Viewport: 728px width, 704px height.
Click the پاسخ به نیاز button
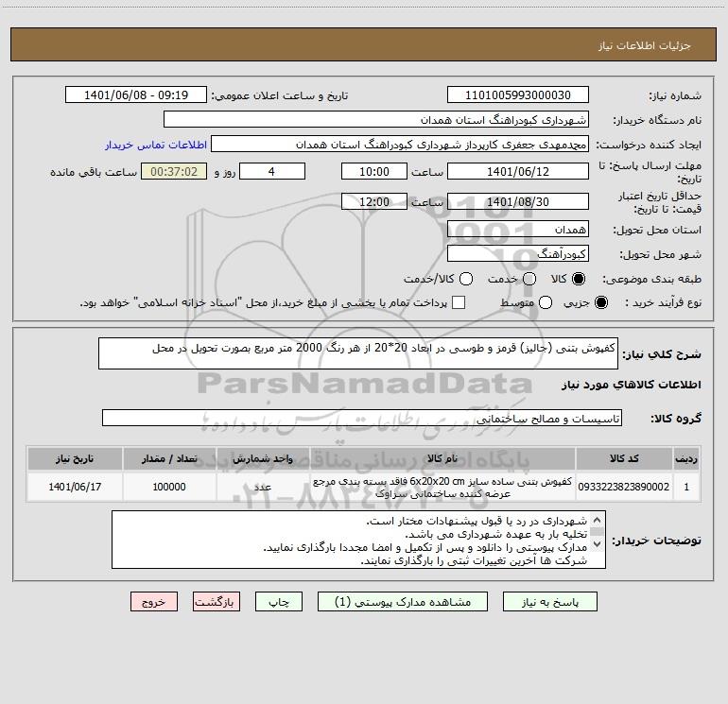pos(550,602)
